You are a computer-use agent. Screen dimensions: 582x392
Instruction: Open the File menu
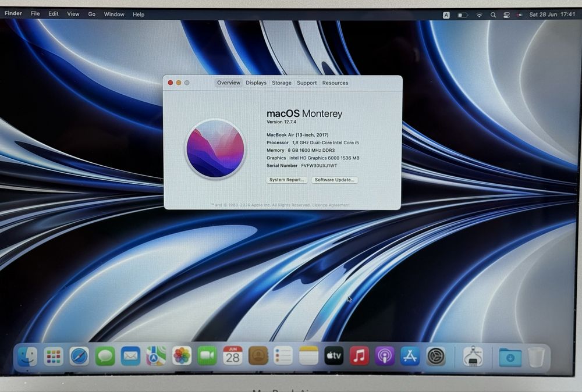click(x=36, y=14)
